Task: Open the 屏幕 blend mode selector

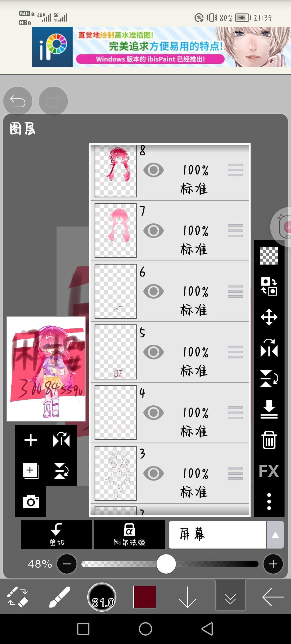Action: pos(217,535)
